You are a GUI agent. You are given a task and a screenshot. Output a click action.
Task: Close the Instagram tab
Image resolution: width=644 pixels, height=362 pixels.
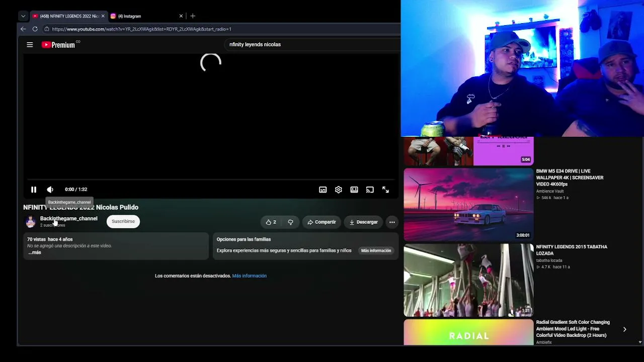[x=181, y=16]
